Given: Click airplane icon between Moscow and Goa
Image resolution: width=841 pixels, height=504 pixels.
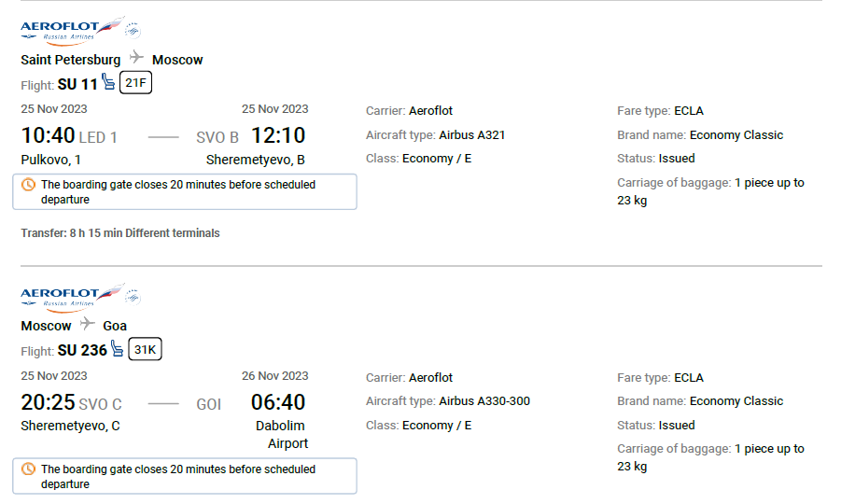Looking at the screenshot, I should click(87, 323).
